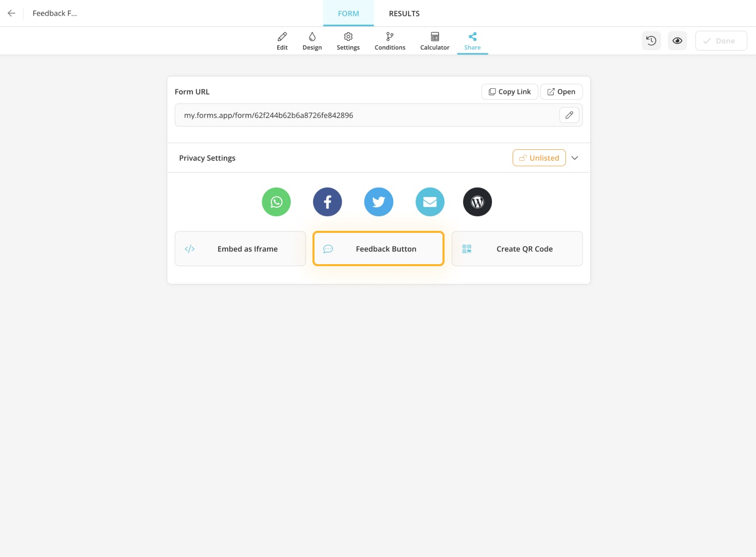The image size is (756, 557).
Task: Select the Share panel icon
Action: 472,40
